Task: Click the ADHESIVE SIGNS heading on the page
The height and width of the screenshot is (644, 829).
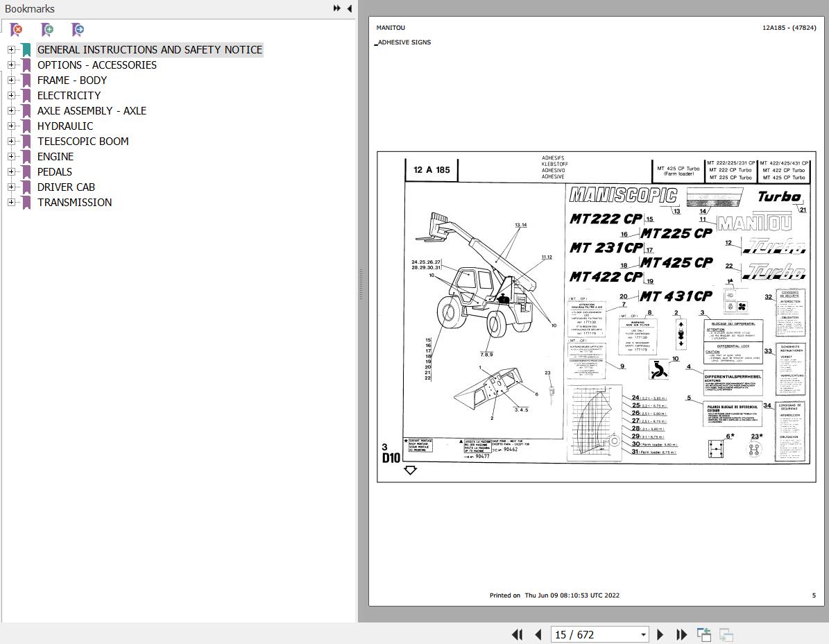Action: (404, 42)
